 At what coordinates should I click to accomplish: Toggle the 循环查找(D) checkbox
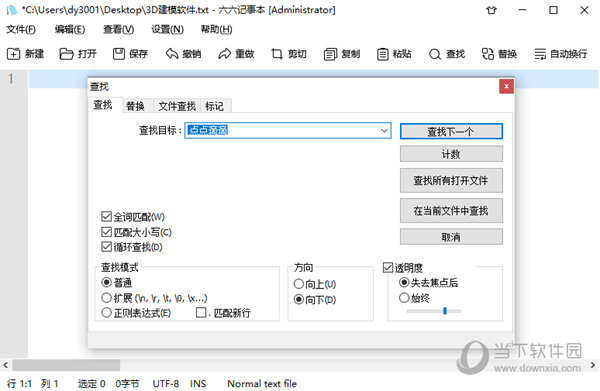[106, 247]
